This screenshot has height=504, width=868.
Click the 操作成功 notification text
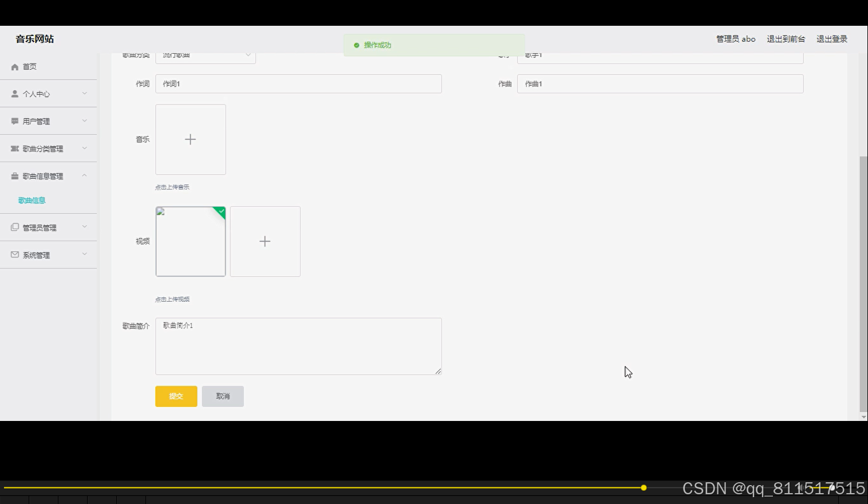click(x=378, y=45)
